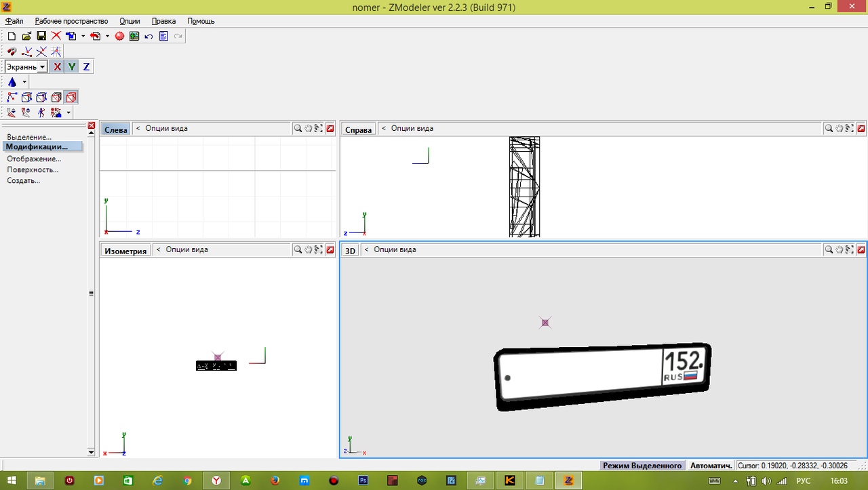Click the Модификации... command in the side panel
The width and height of the screenshot is (868, 490).
[x=37, y=147]
